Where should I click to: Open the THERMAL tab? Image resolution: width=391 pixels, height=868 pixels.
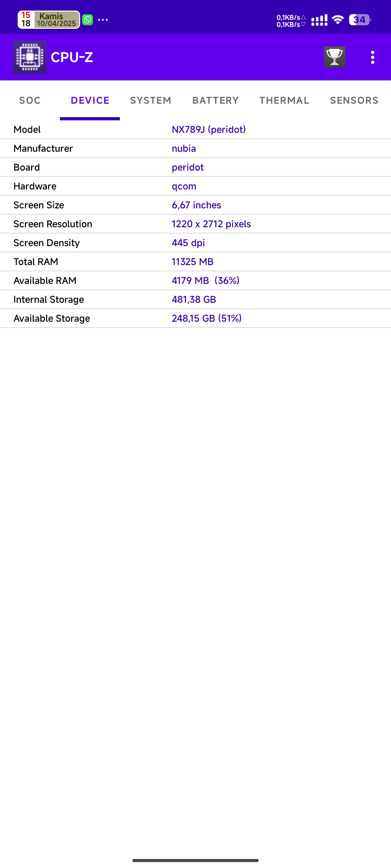[284, 100]
